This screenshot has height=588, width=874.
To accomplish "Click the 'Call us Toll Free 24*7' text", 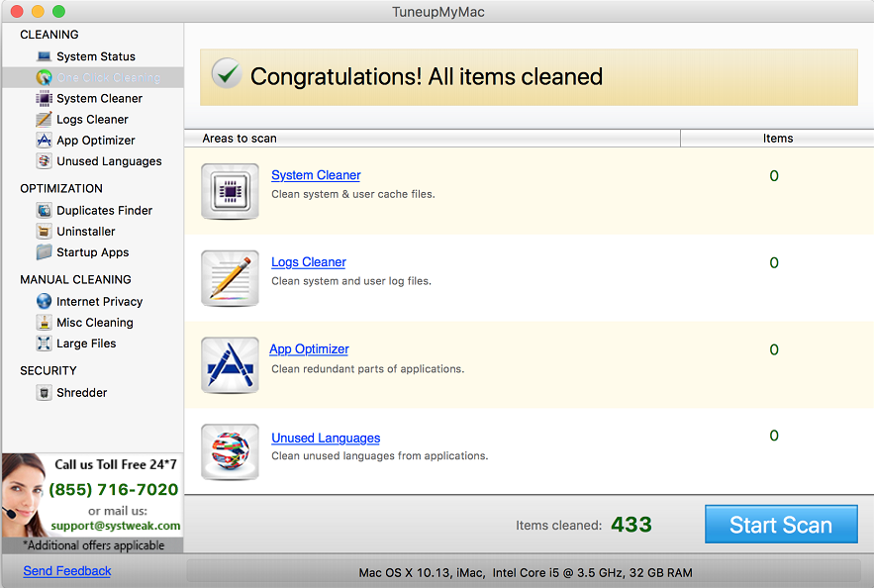I will pos(116,464).
